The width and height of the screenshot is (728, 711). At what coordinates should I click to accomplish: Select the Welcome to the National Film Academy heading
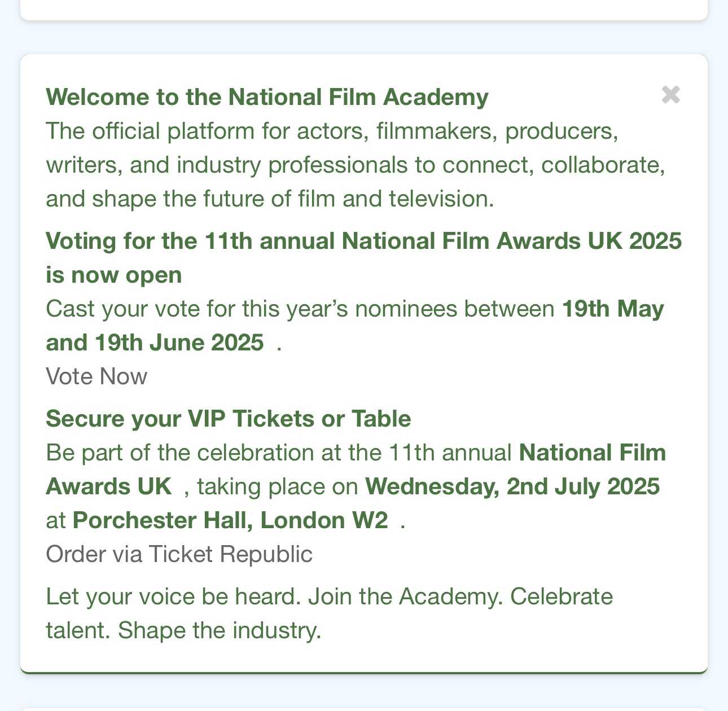point(267,97)
